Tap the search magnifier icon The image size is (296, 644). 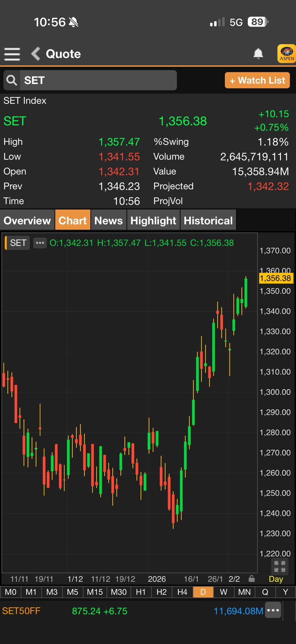12,80
